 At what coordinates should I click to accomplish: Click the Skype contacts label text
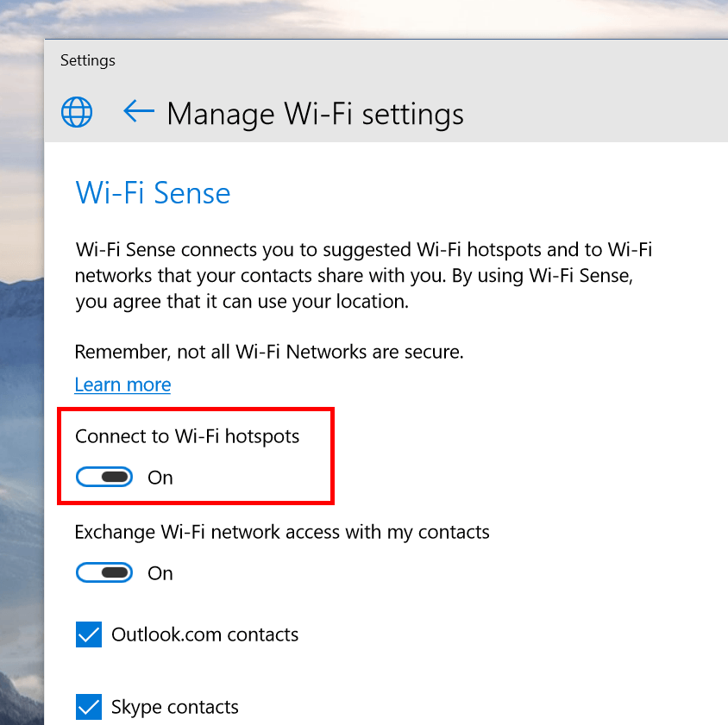pos(174,707)
